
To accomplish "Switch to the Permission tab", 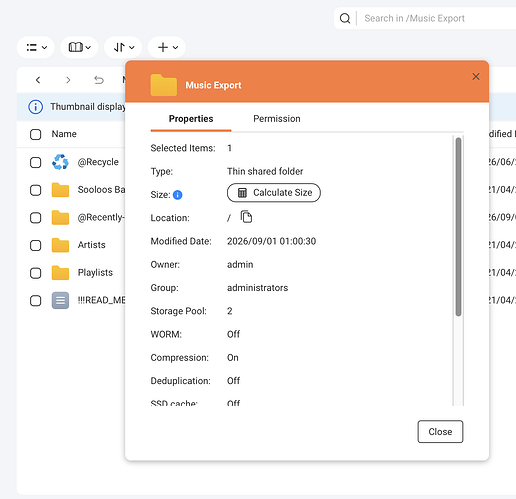I will (277, 119).
